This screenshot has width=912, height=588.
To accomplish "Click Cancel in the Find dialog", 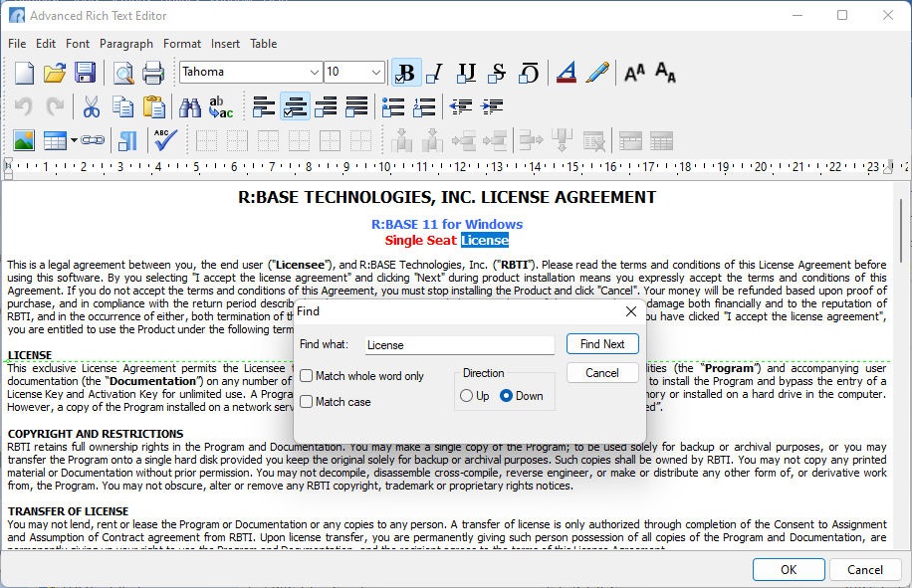I will (602, 373).
